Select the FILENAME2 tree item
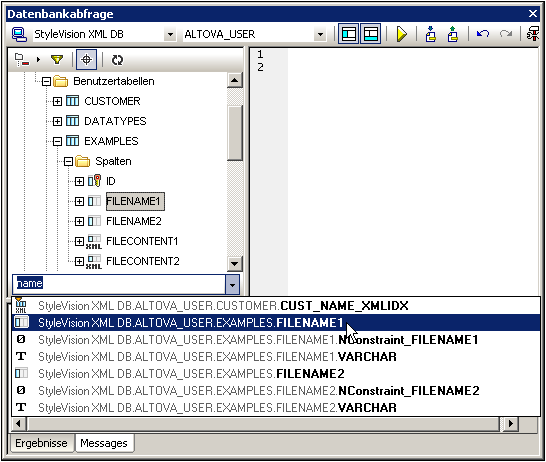Image resolution: width=546 pixels, height=462 pixels. click(x=134, y=221)
